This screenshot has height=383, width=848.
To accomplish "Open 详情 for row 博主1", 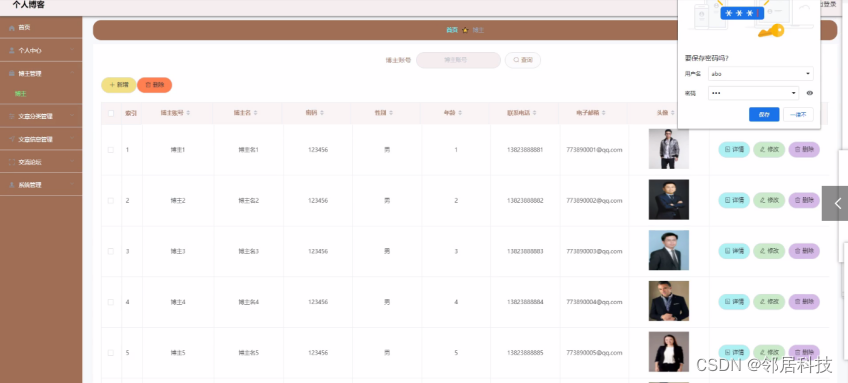I will pyautogui.click(x=734, y=150).
